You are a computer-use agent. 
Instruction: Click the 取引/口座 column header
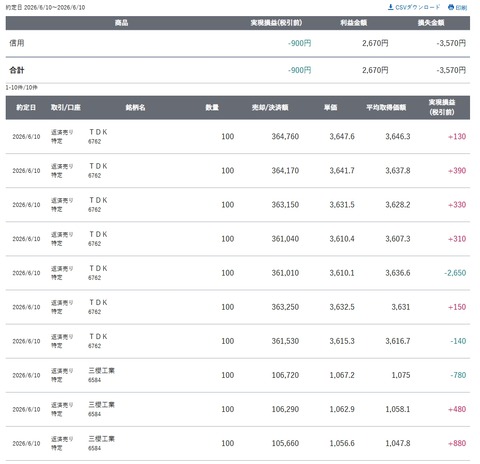(x=66, y=107)
